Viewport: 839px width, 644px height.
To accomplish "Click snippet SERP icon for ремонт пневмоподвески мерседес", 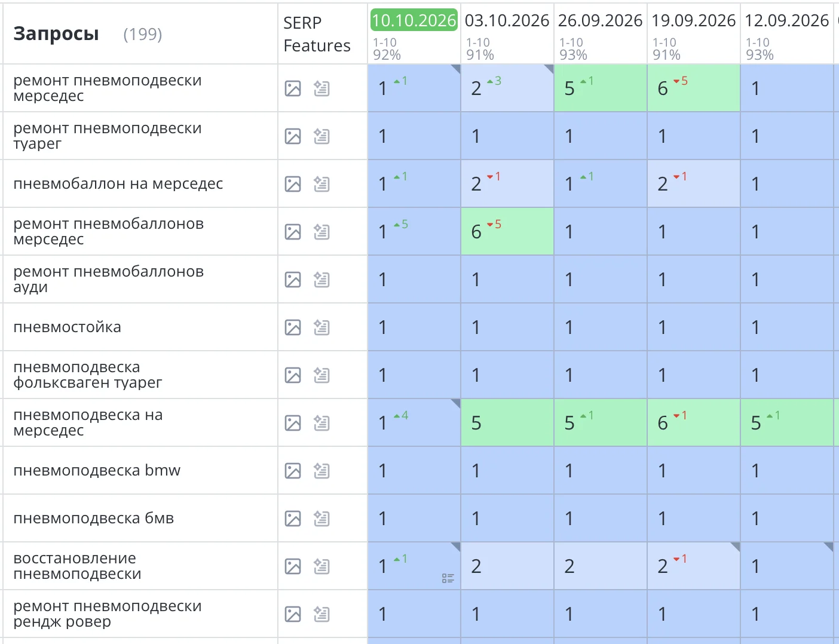I will (321, 88).
